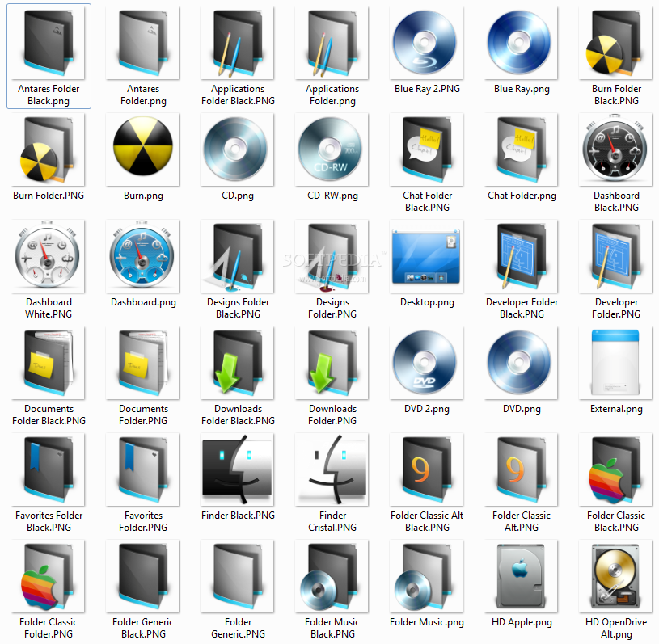Select the Developer Folder.PNG icon

615,256
